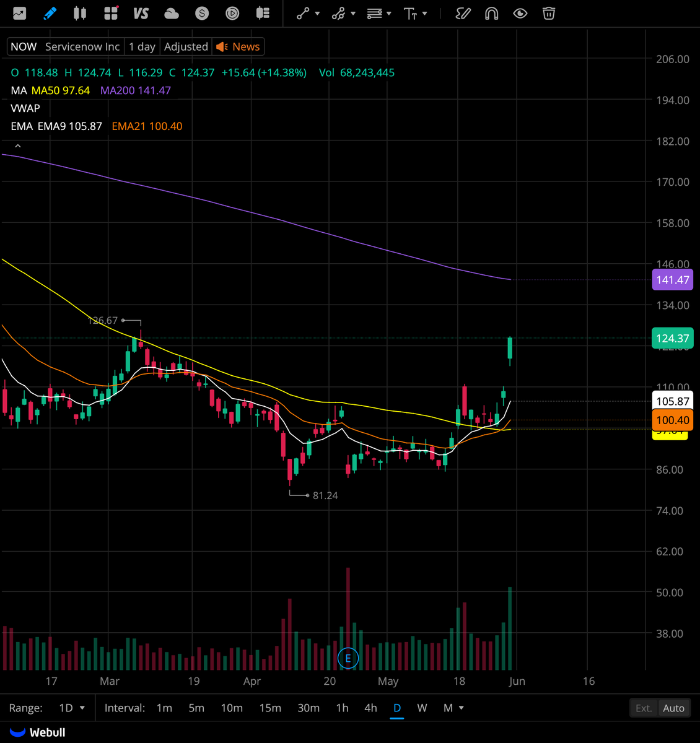Expand the path tool dropdown arrow
The image size is (700, 743).
click(353, 13)
